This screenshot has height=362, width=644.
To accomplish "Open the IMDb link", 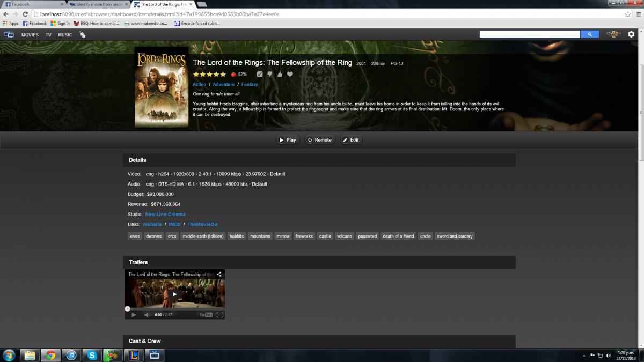I will point(174,224).
